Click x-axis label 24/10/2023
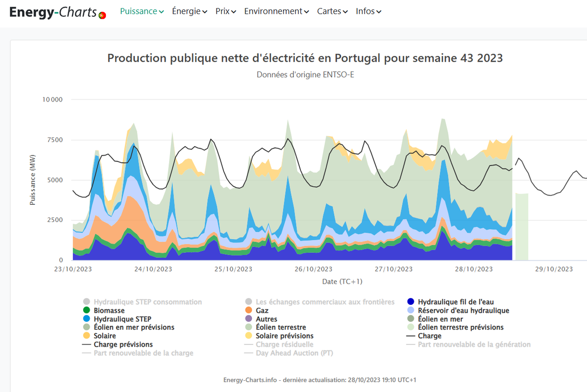 (153, 269)
